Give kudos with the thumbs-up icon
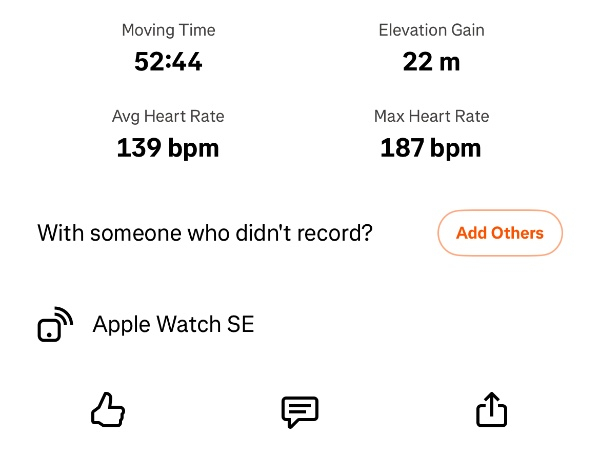 click(x=108, y=410)
